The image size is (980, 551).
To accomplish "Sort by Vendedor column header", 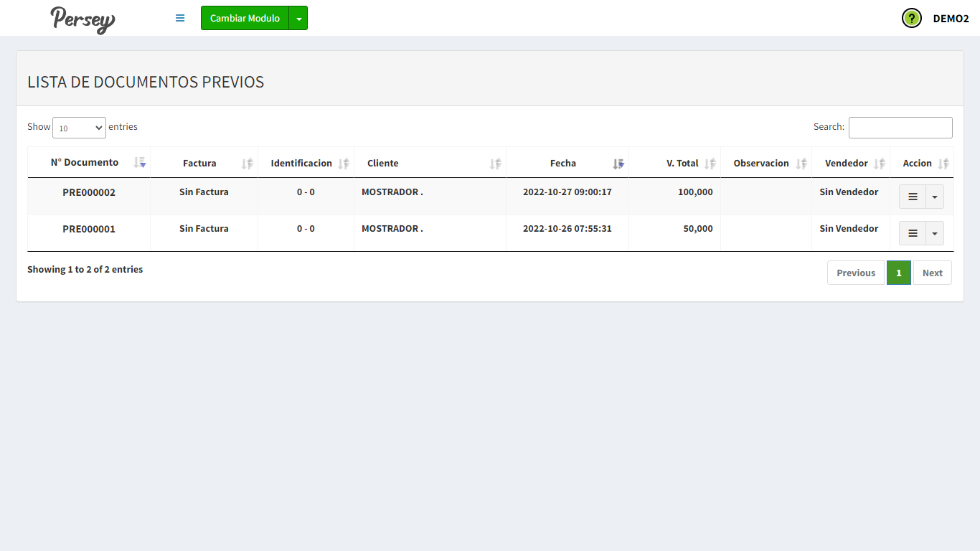I will click(850, 164).
